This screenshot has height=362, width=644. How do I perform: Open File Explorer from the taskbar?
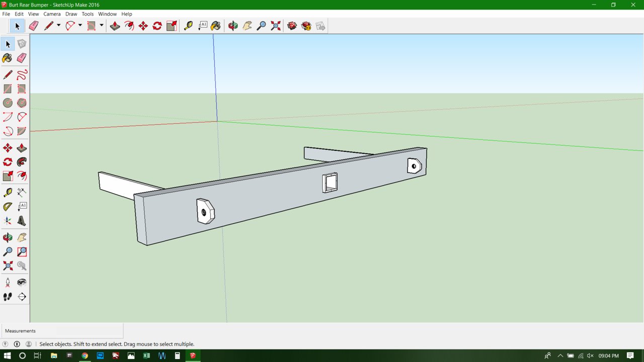(54, 356)
